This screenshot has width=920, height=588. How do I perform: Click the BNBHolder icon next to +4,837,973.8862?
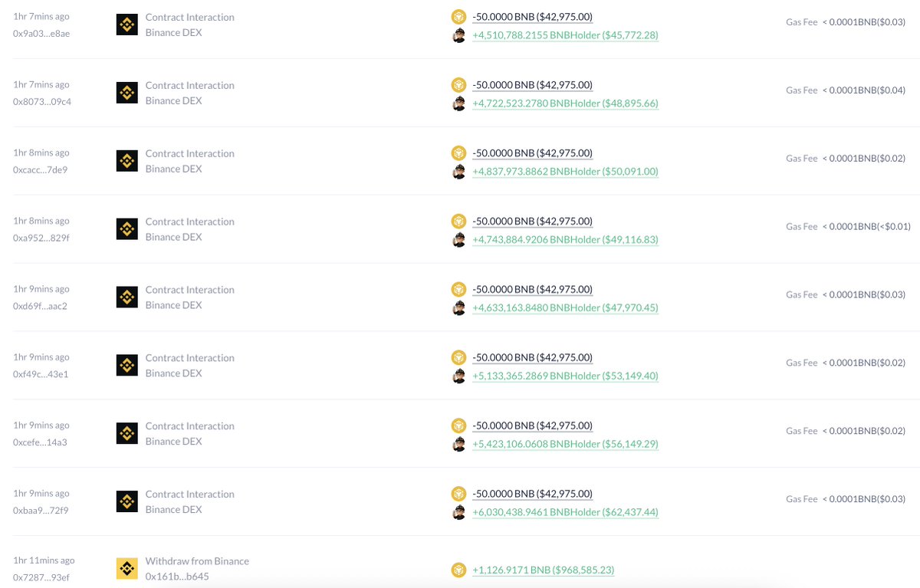coord(458,172)
